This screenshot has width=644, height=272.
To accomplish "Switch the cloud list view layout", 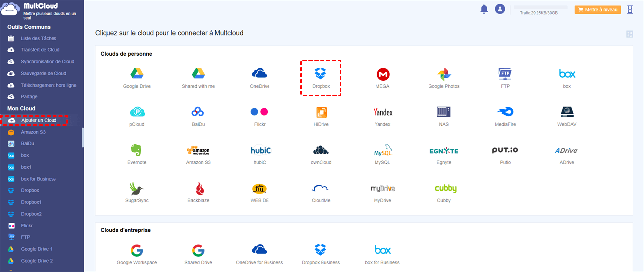I will tap(630, 34).
